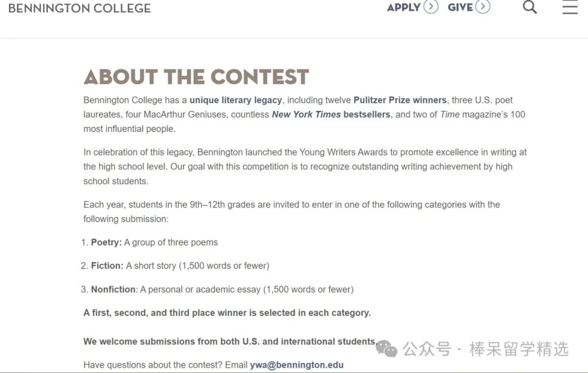Click the Poetry category list item
Viewport: 588px width, 373px height.
(x=149, y=243)
